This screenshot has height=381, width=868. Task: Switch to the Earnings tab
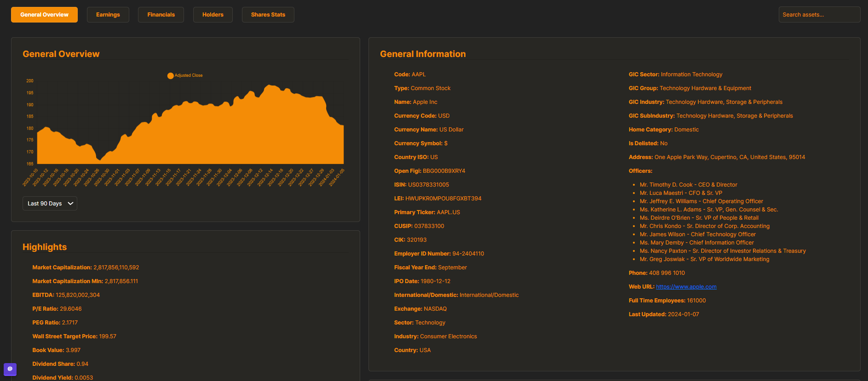[108, 15]
